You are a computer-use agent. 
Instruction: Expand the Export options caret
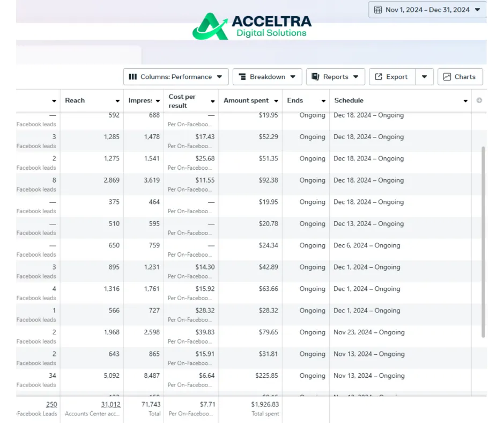pos(424,77)
